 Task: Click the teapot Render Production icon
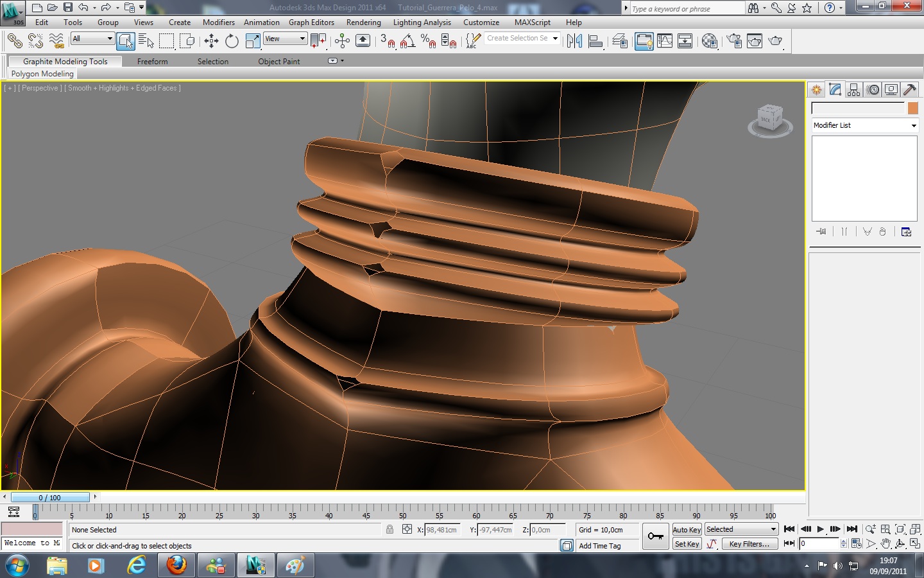(775, 42)
